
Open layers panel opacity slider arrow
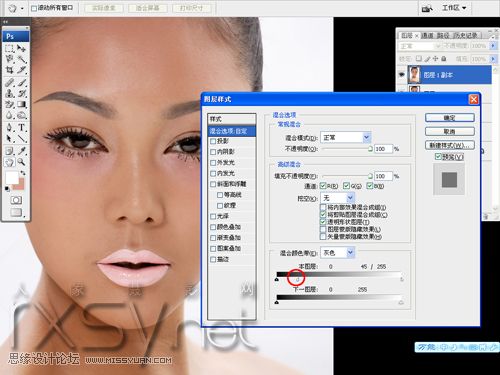coord(493,45)
